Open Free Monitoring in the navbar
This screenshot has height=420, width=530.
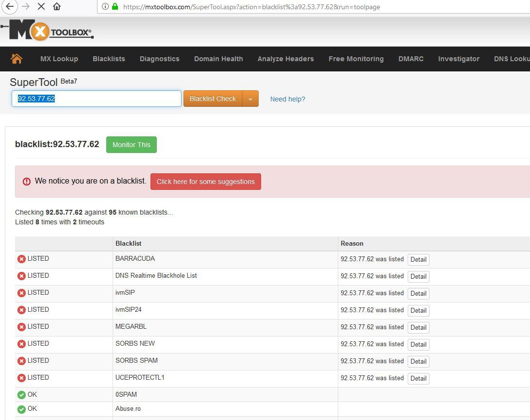(356, 59)
